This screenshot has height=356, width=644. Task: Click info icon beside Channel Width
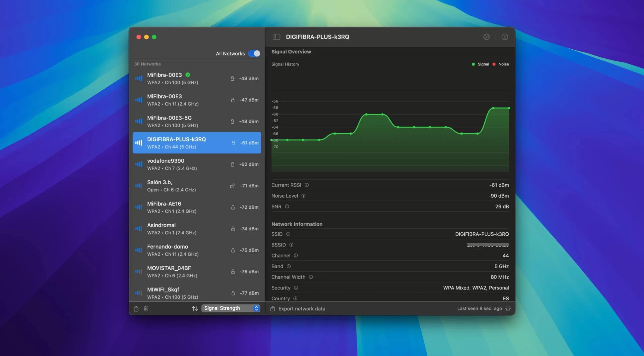click(311, 277)
